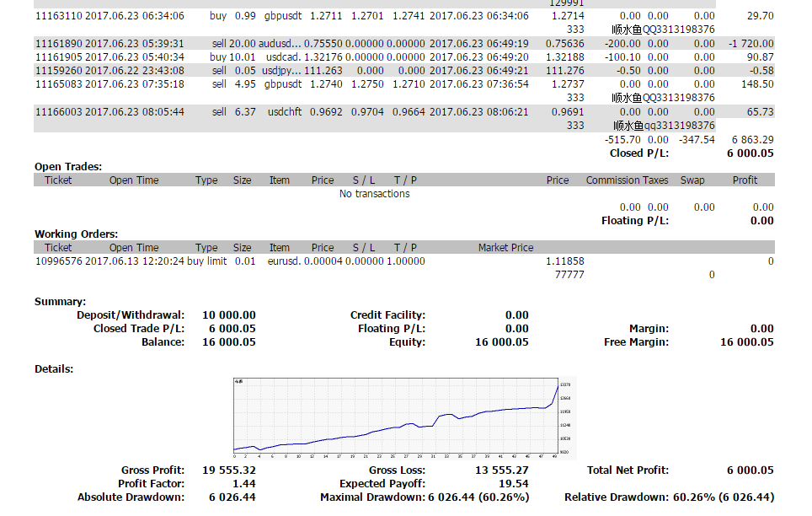Select ticket number 11161890
812x516 pixels.
[58, 44]
